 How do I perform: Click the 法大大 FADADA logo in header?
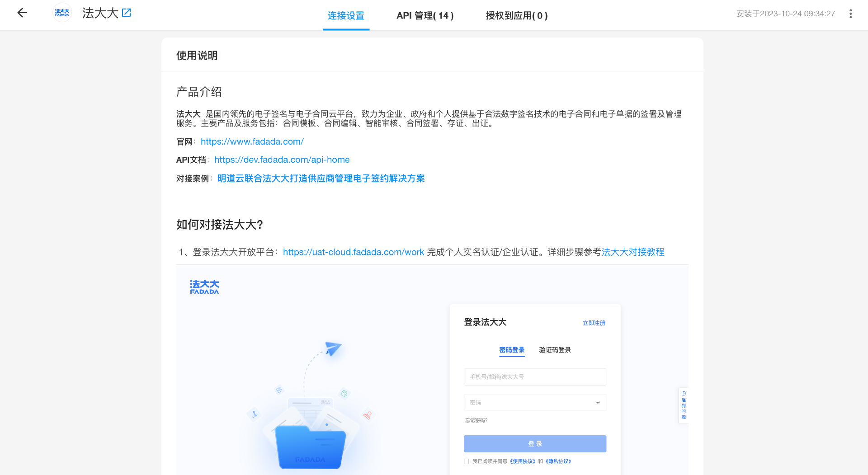click(62, 13)
